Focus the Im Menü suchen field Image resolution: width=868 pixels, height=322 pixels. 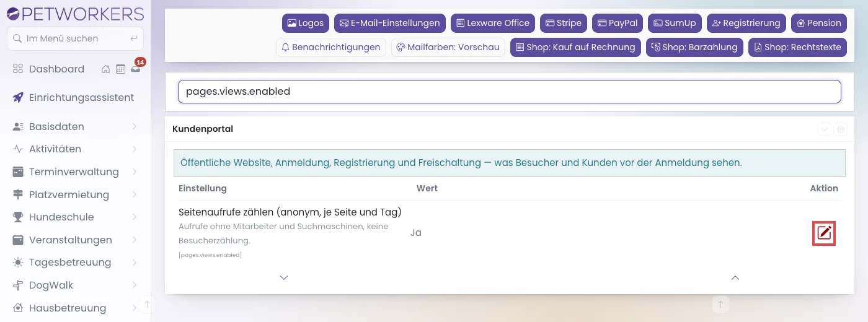coord(75,38)
